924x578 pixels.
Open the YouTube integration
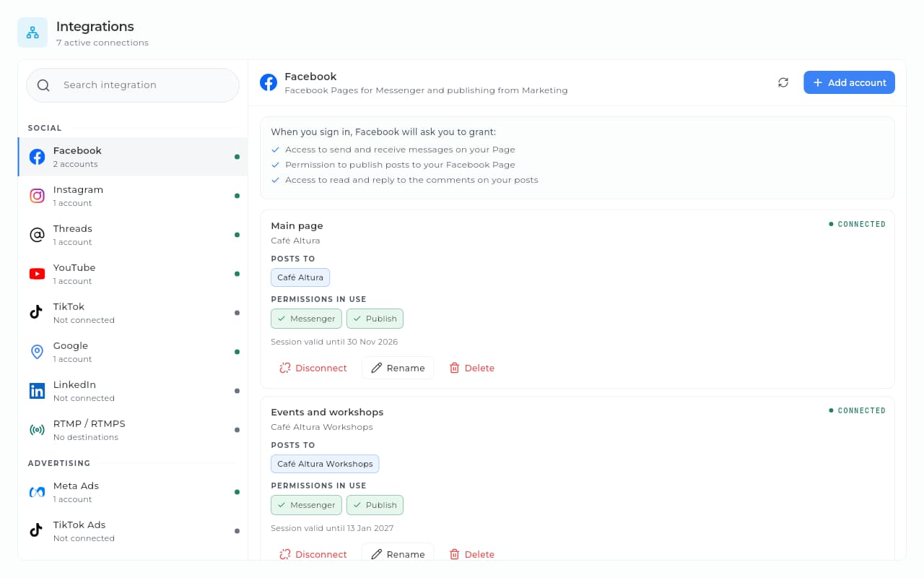coord(133,274)
